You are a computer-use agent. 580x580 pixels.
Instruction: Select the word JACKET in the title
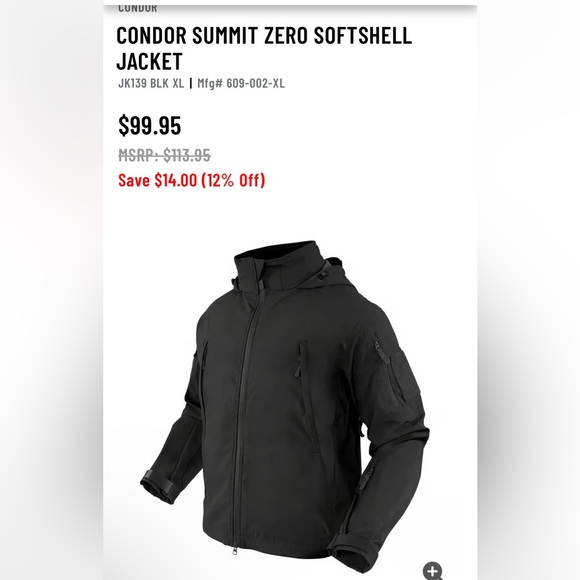coord(149,61)
